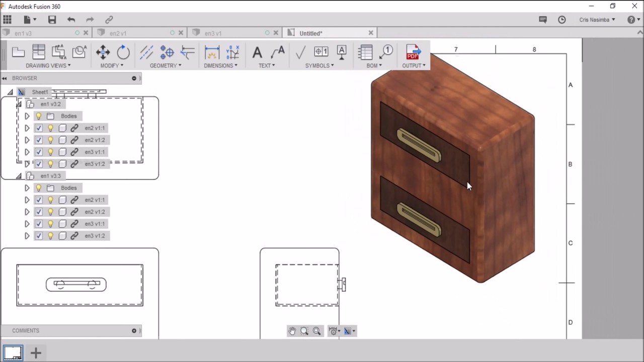Select the Leader text tool

pyautogui.click(x=277, y=52)
